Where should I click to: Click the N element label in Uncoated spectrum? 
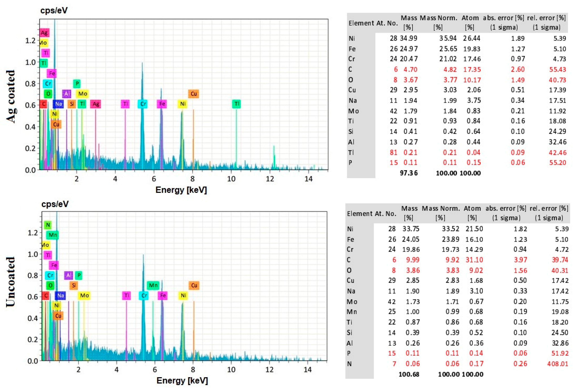coord(48,225)
